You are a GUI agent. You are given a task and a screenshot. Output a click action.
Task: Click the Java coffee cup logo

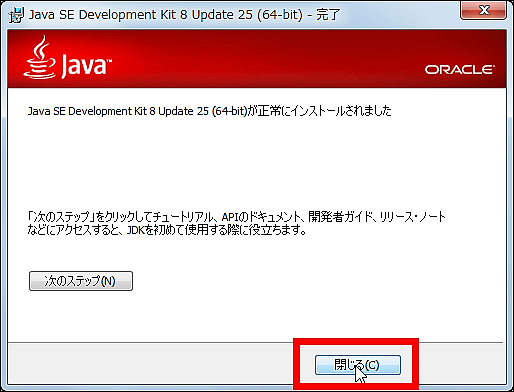click(x=39, y=57)
